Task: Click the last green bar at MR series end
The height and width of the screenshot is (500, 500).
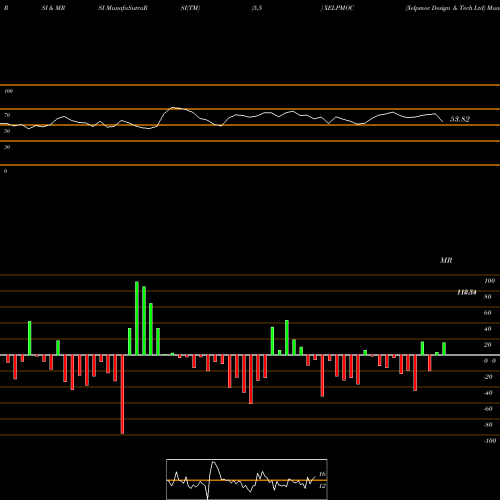Action: point(444,349)
